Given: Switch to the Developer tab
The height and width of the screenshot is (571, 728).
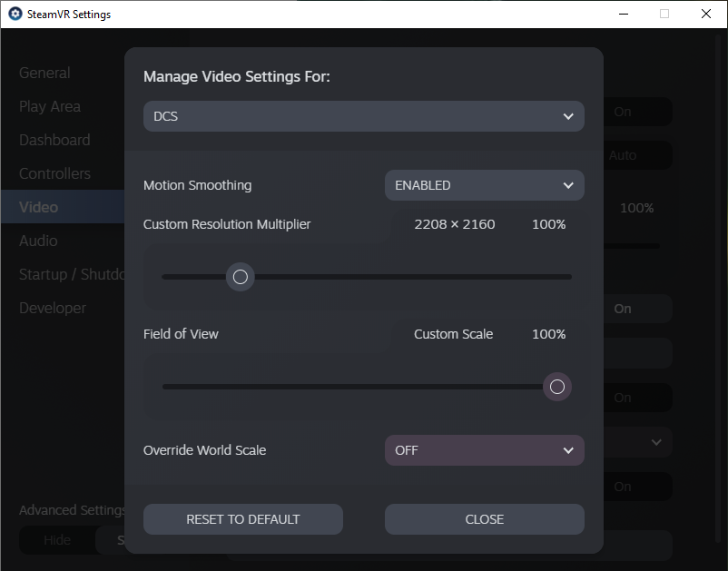Looking at the screenshot, I should click(53, 308).
